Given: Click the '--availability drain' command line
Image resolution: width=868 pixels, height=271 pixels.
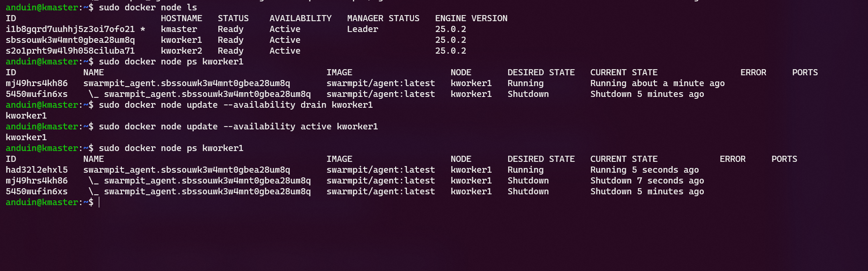Looking at the screenshot, I should pyautogui.click(x=236, y=105).
